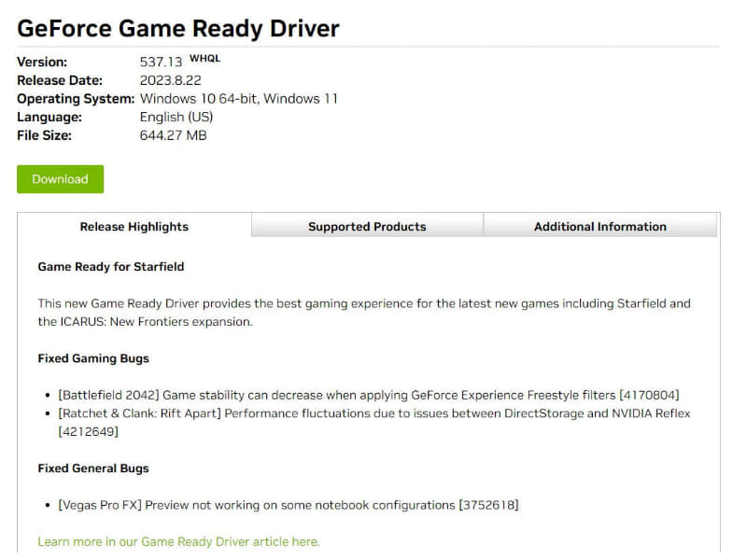Click the 644.27 MB file size value

(174, 135)
